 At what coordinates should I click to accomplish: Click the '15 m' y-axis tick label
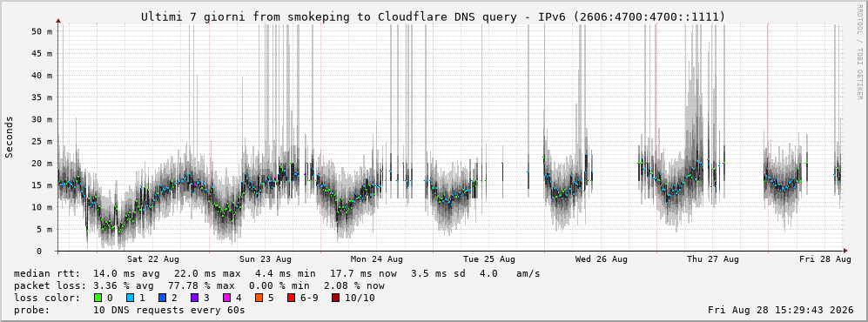point(42,185)
